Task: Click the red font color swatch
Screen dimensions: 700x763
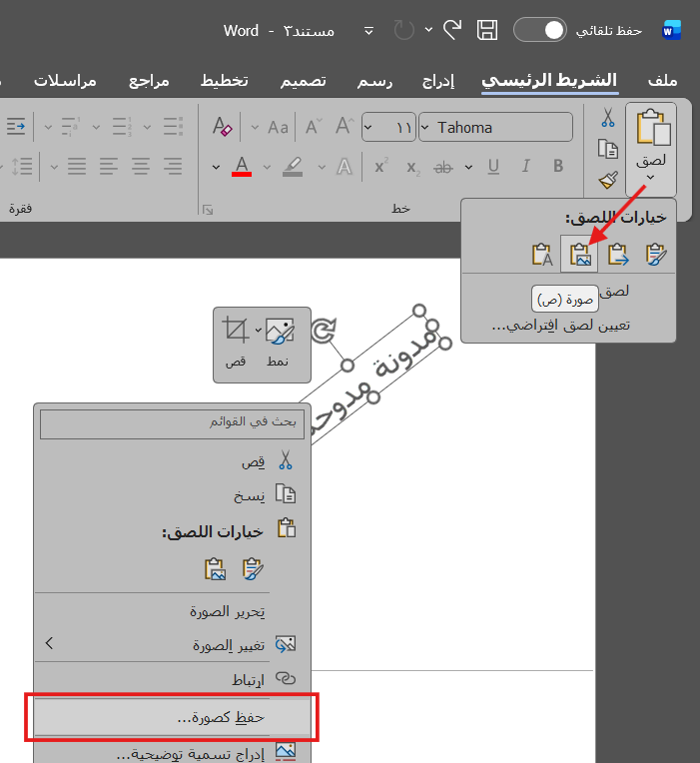Action: [x=241, y=166]
